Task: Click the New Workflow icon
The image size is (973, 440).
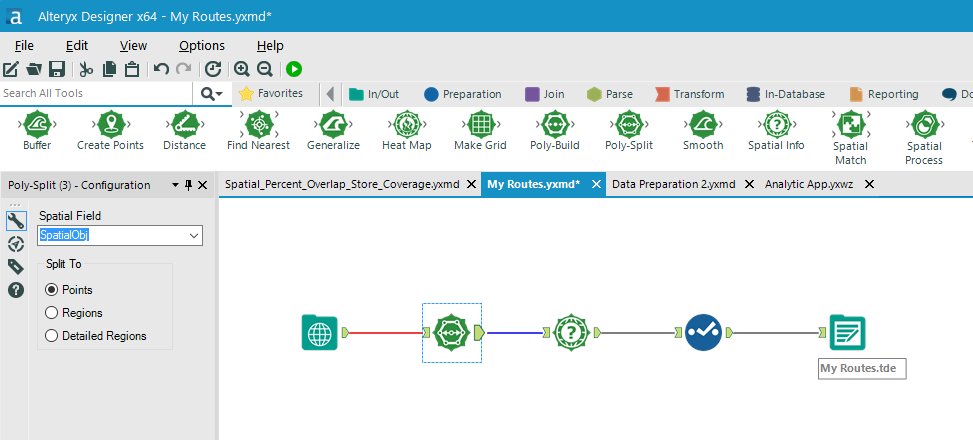Action: [x=11, y=69]
